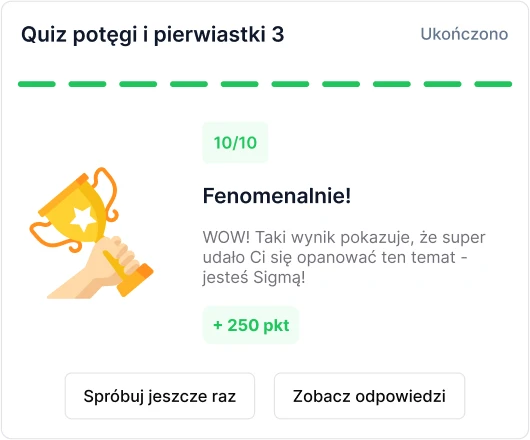Select the second green progress segment

[x=87, y=84]
